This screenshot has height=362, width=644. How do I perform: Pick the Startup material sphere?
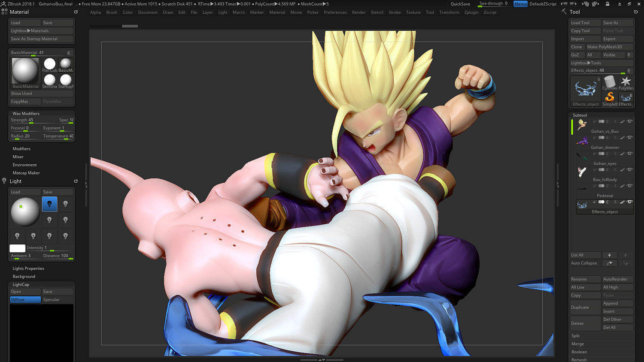tap(66, 81)
